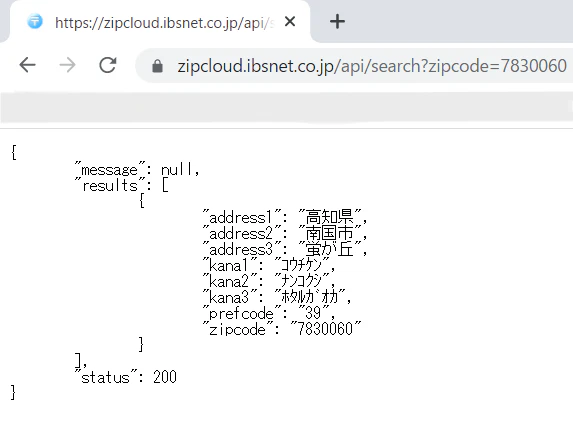Reload the page with the refresh icon

(x=108, y=65)
